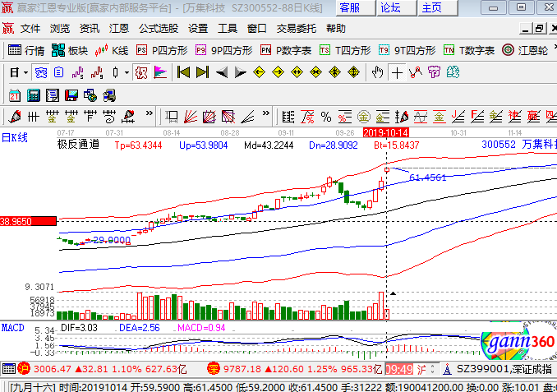Open the 设置 menu
Viewport: 557px width, 392px height.
point(198,29)
